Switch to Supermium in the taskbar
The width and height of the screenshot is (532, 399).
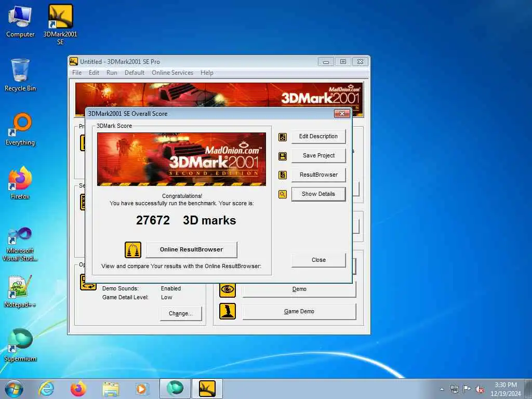tap(175, 389)
